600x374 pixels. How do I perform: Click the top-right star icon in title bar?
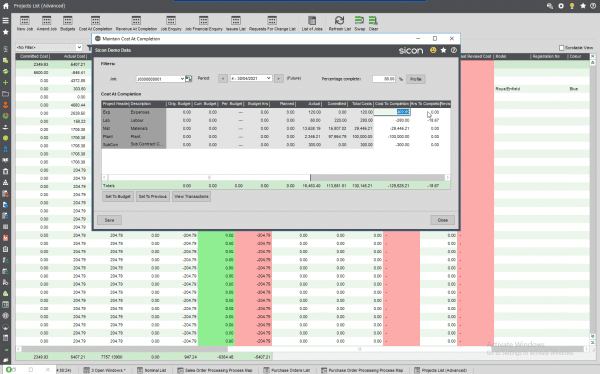click(583, 6)
